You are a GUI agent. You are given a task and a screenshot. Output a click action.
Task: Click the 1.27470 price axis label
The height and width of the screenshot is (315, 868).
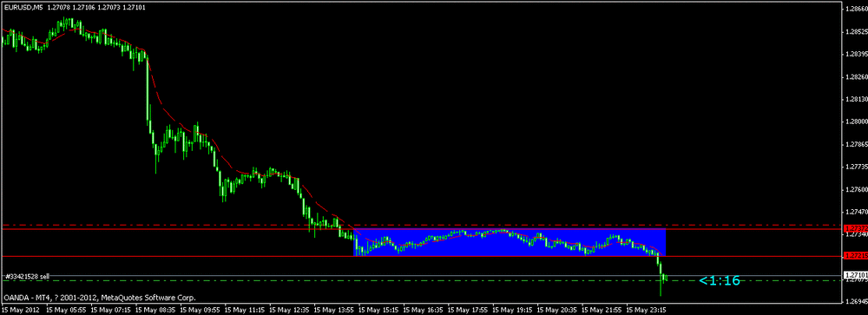[x=857, y=212]
